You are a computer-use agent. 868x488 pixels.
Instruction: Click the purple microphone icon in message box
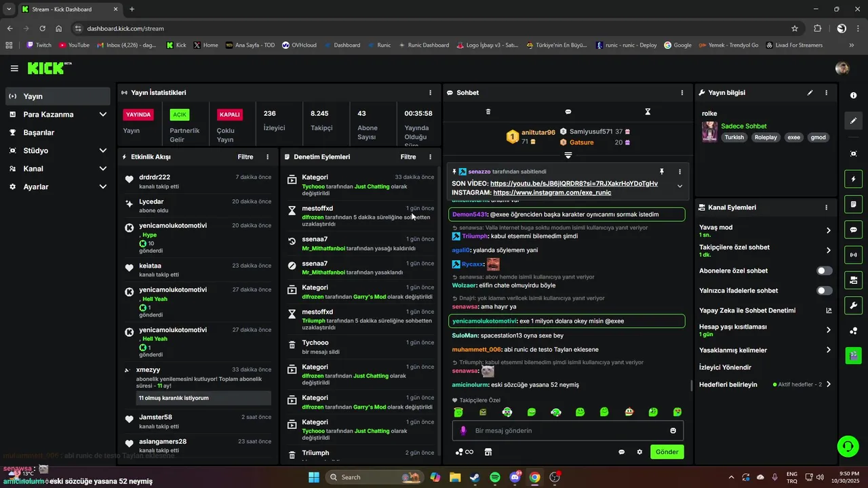(x=464, y=430)
